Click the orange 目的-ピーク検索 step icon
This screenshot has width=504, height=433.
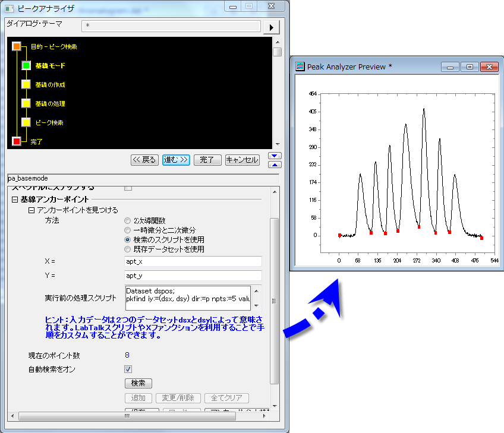click(17, 46)
